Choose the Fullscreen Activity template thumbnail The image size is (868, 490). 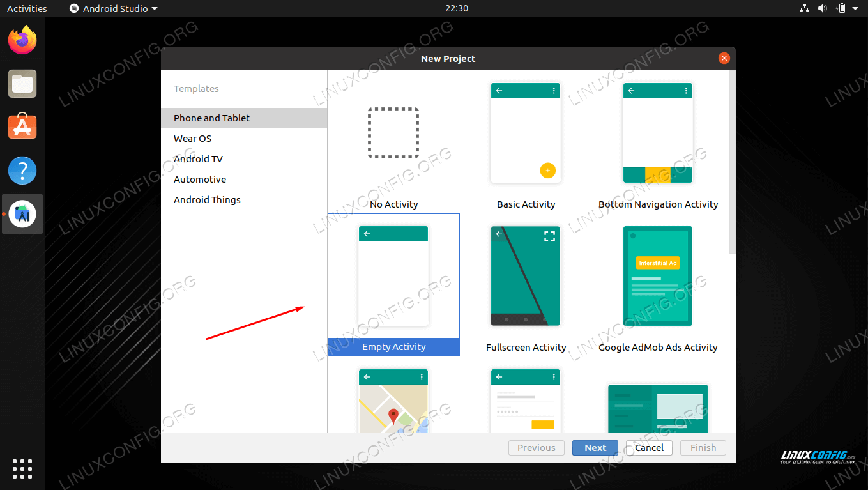coord(526,276)
